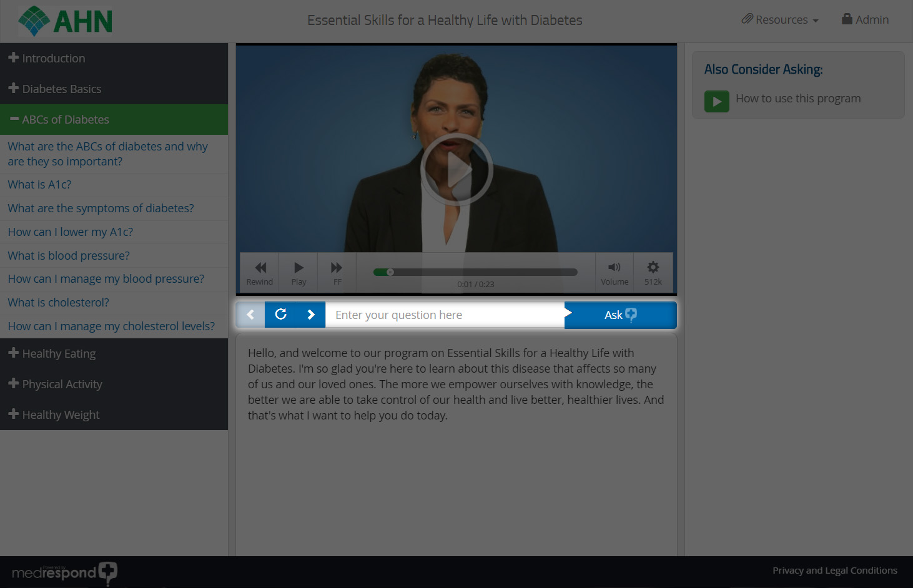
Task: Rewind the video
Action: coord(260,273)
